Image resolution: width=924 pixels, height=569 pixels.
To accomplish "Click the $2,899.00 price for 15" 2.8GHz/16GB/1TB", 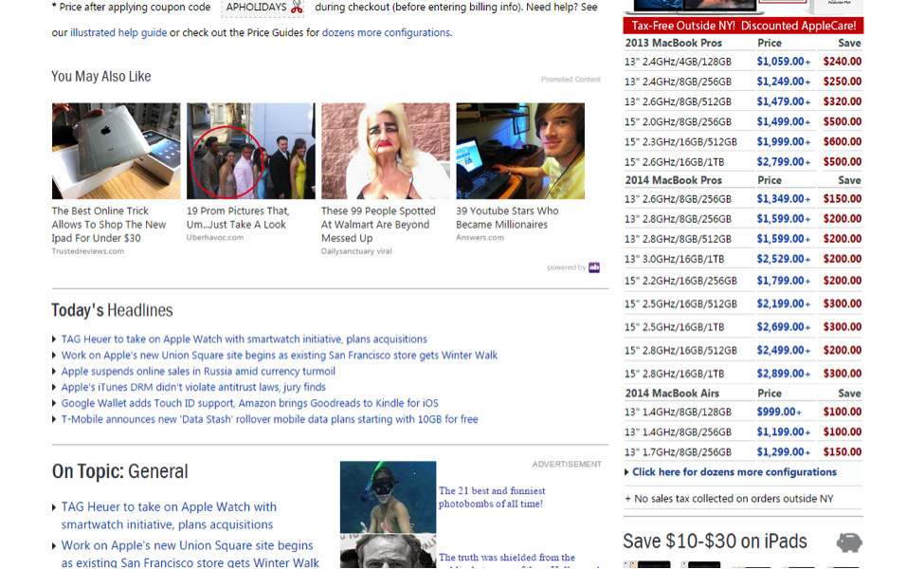I will click(x=782, y=374).
